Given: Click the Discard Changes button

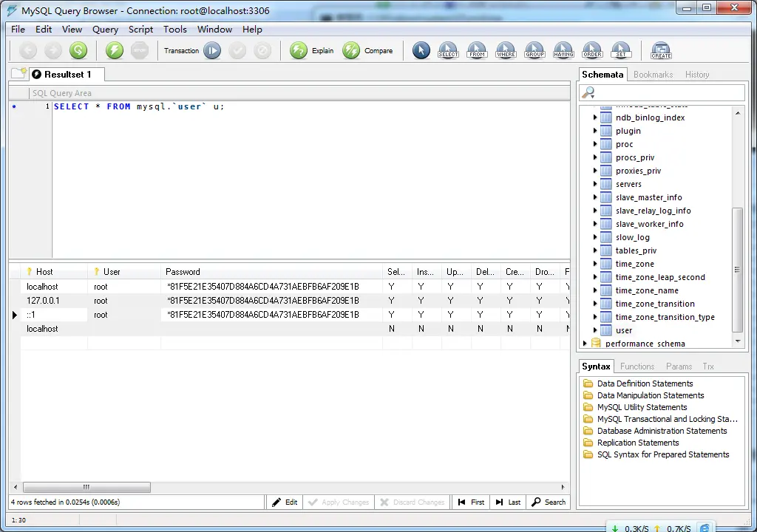Looking at the screenshot, I should (x=413, y=502).
